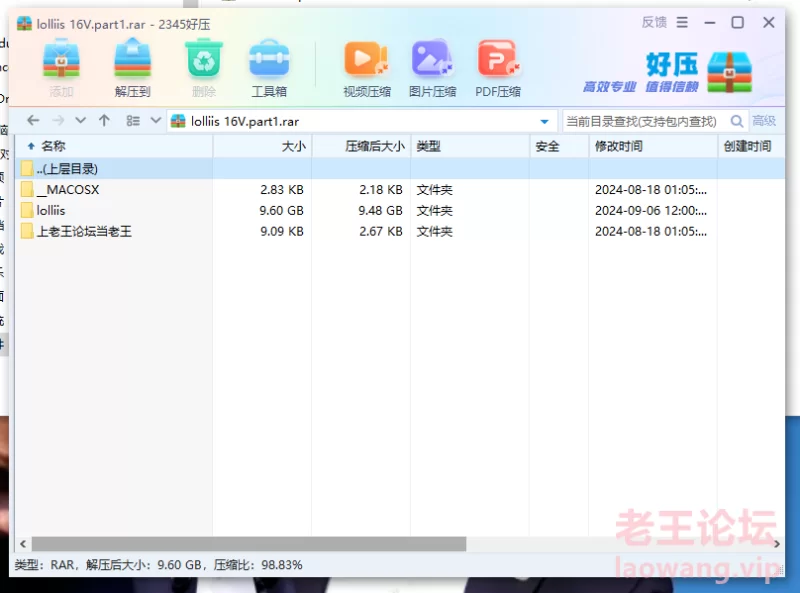The height and width of the screenshot is (593, 800).
Task: Open the PDF压缩 compression tool
Action: 498,59
